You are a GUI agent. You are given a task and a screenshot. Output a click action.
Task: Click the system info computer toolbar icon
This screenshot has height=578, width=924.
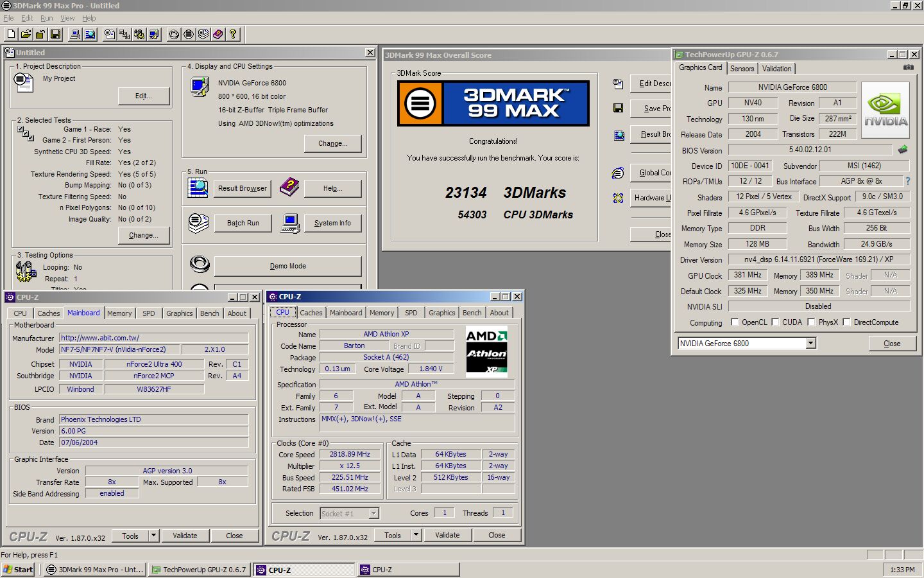point(75,34)
